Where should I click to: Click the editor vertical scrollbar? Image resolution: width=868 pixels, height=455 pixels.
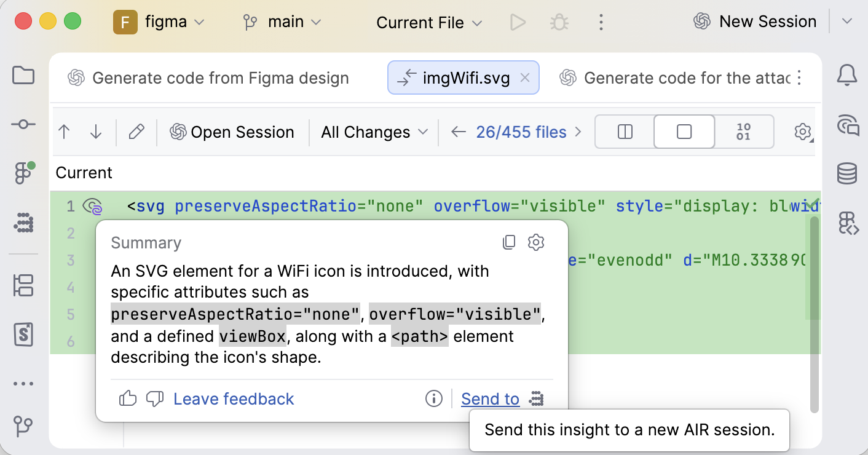(814, 314)
